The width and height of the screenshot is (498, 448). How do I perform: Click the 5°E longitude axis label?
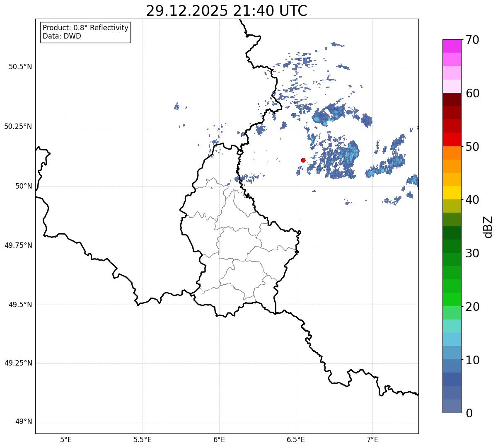(x=66, y=439)
